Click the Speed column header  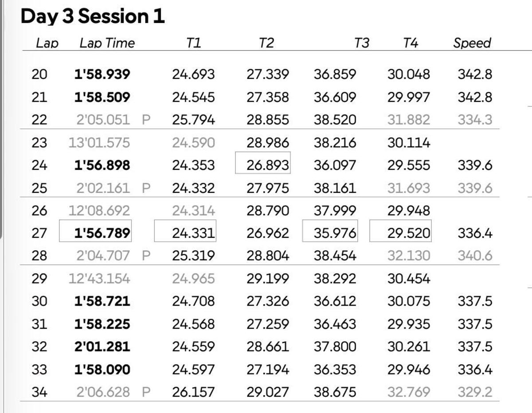pos(472,43)
